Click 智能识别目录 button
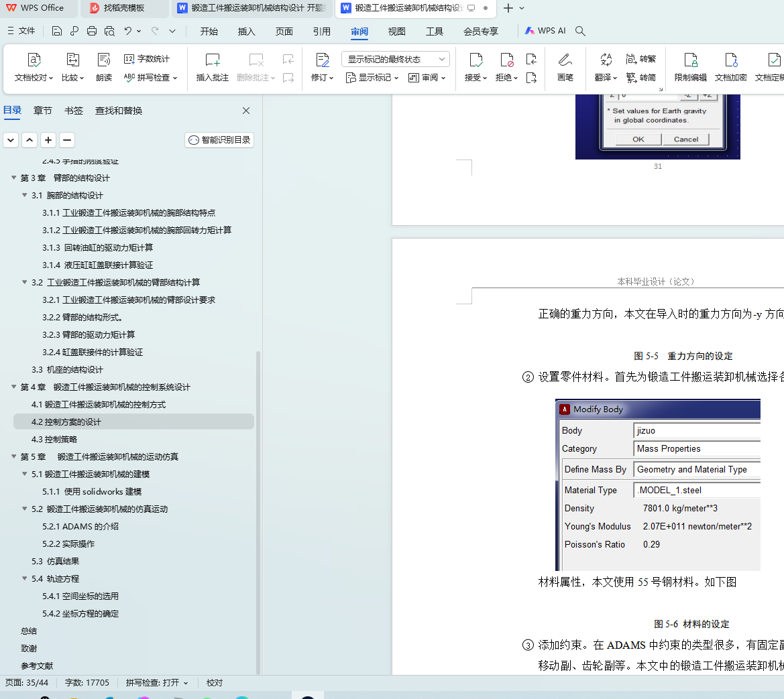 pyautogui.click(x=219, y=140)
